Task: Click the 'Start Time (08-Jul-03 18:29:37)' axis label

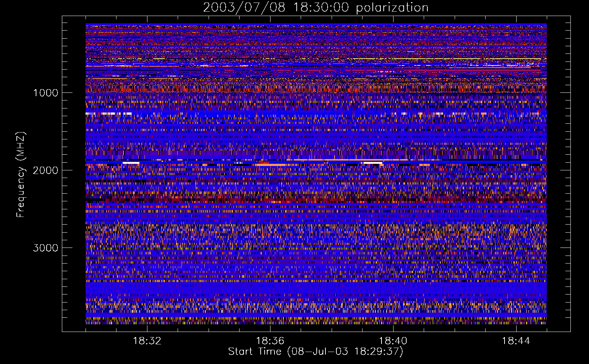Action: point(316,352)
